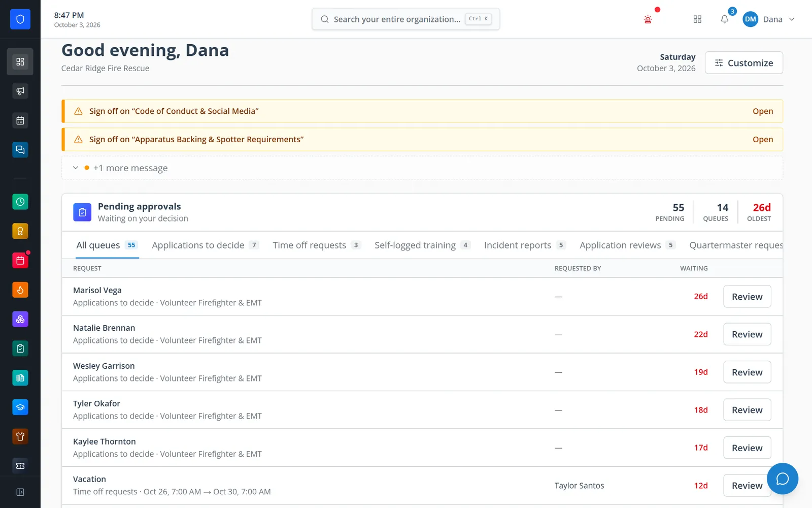The height and width of the screenshot is (508, 812).
Task: Click the 26d oldest stat
Action: click(759, 212)
